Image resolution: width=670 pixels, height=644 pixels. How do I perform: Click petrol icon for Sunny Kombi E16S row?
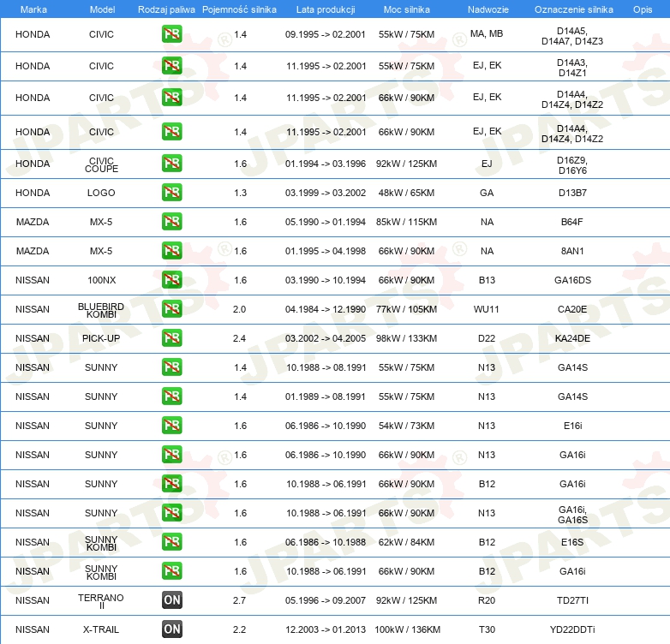[171, 542]
